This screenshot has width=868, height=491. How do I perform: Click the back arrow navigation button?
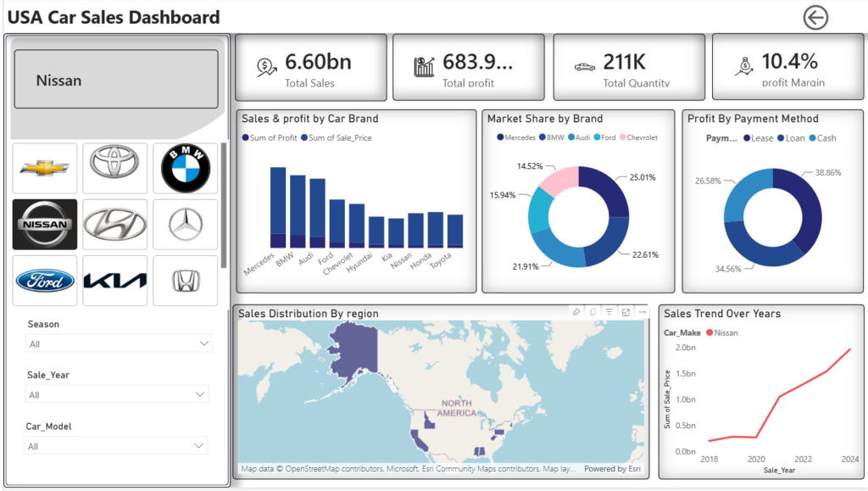(815, 18)
